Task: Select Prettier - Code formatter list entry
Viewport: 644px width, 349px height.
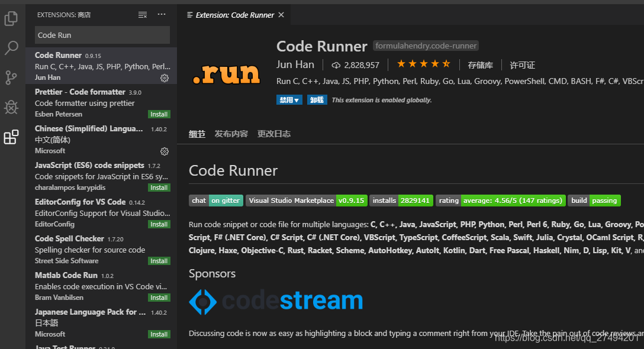Action: tap(101, 103)
